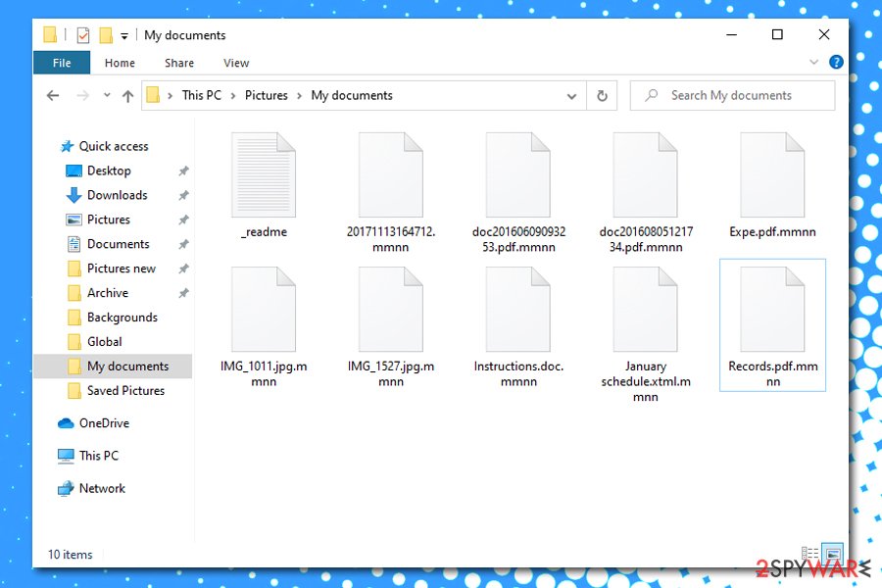
Task: Open the _readme file icon
Action: (x=264, y=174)
